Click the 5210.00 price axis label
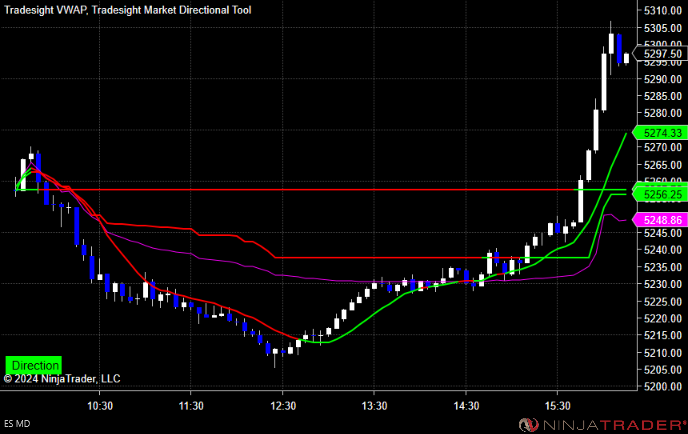688x434 pixels. click(663, 353)
